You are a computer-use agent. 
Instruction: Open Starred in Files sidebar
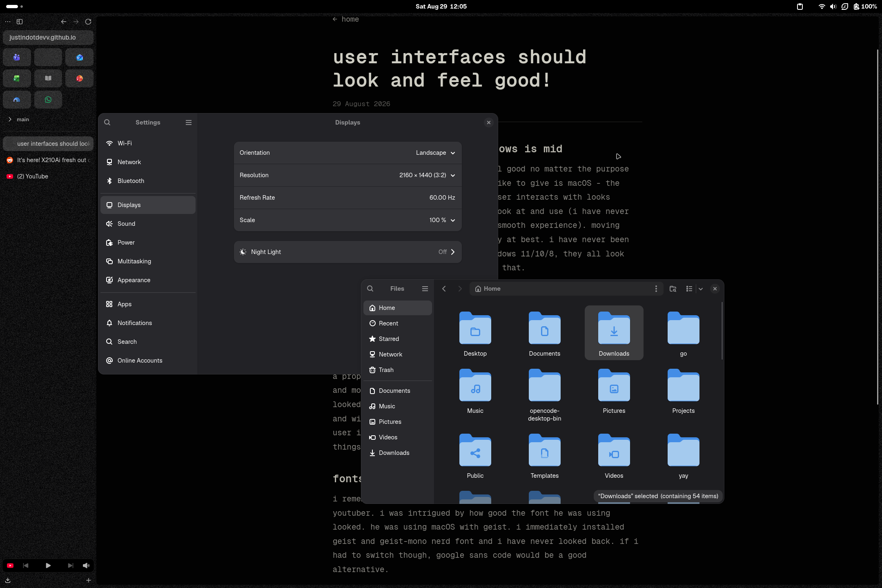pyautogui.click(x=398, y=339)
